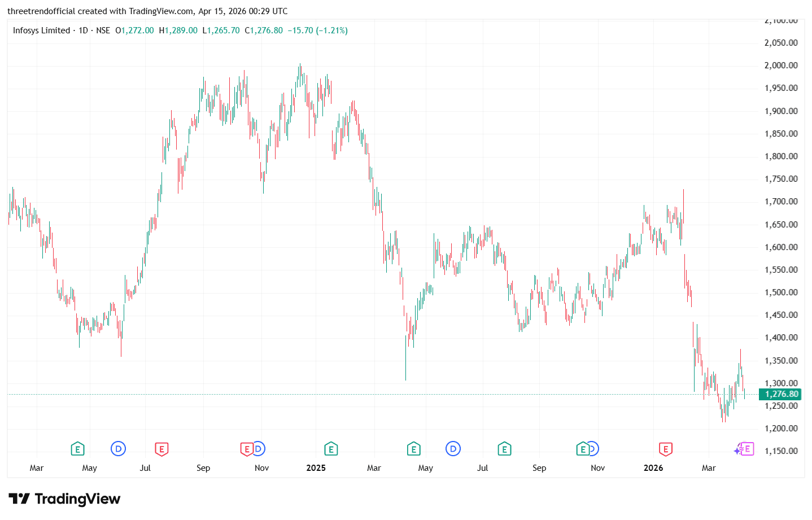Viewport: 812px width, 520px height.
Task: Click the 2026 year label on the time axis
Action: (x=653, y=468)
